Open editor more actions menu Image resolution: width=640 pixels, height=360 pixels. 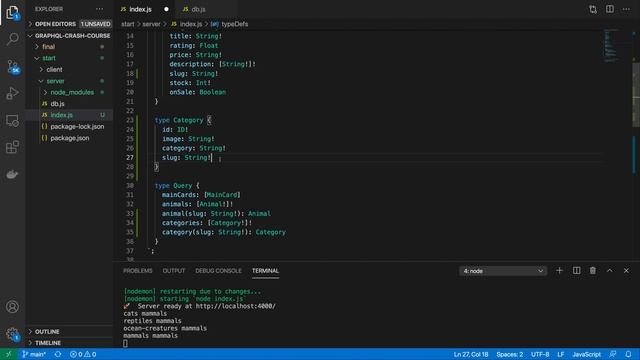(626, 9)
